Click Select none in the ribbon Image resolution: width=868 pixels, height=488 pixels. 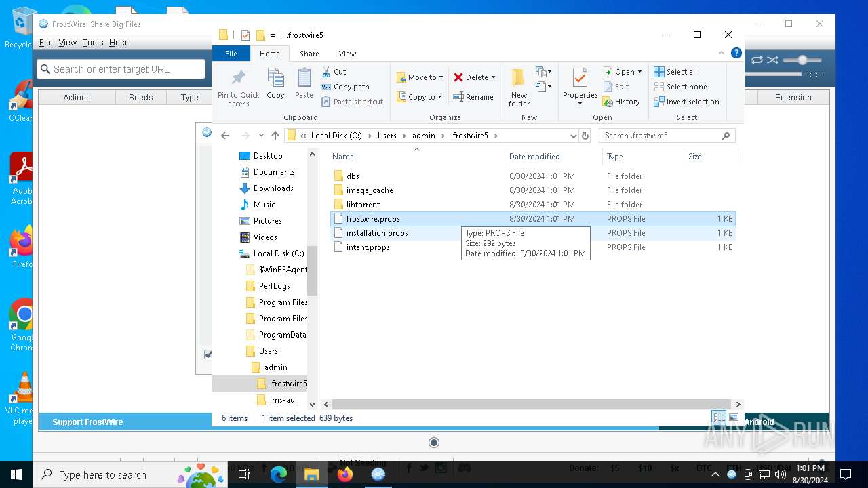pos(680,87)
